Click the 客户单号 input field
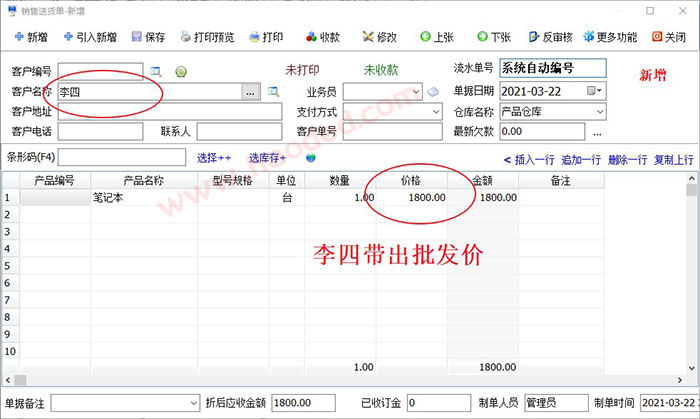700x419 pixels. coord(392,132)
